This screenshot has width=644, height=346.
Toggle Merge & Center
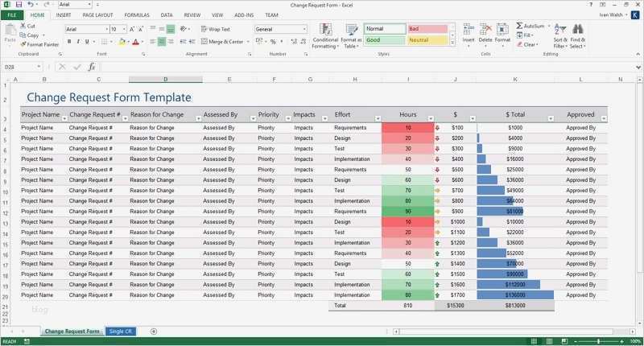(x=222, y=42)
